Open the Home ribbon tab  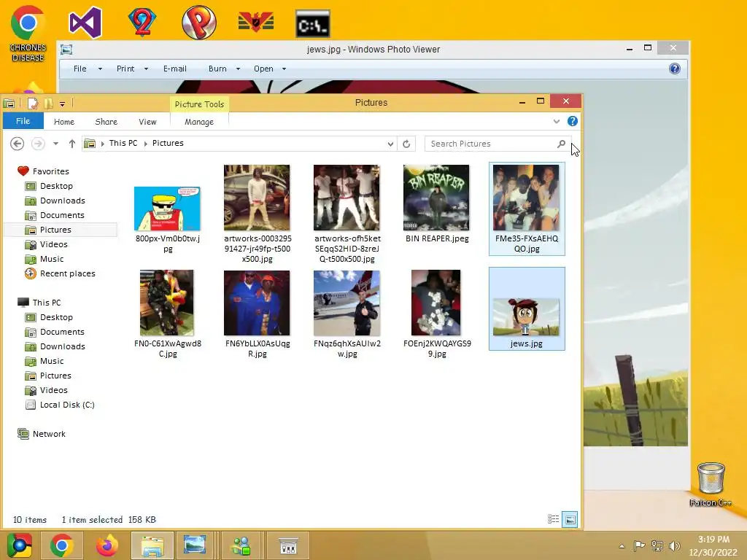pos(64,122)
